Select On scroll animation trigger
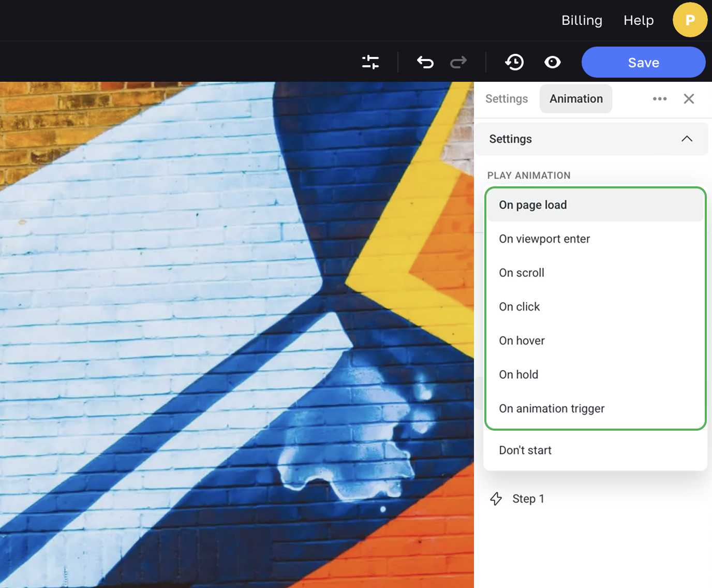 click(522, 273)
